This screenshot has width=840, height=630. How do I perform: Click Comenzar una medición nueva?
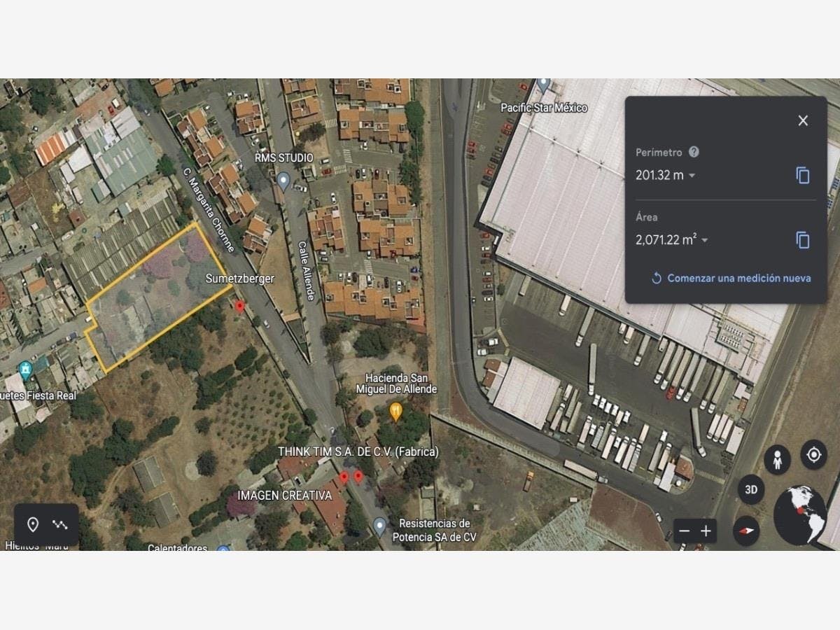click(x=731, y=278)
